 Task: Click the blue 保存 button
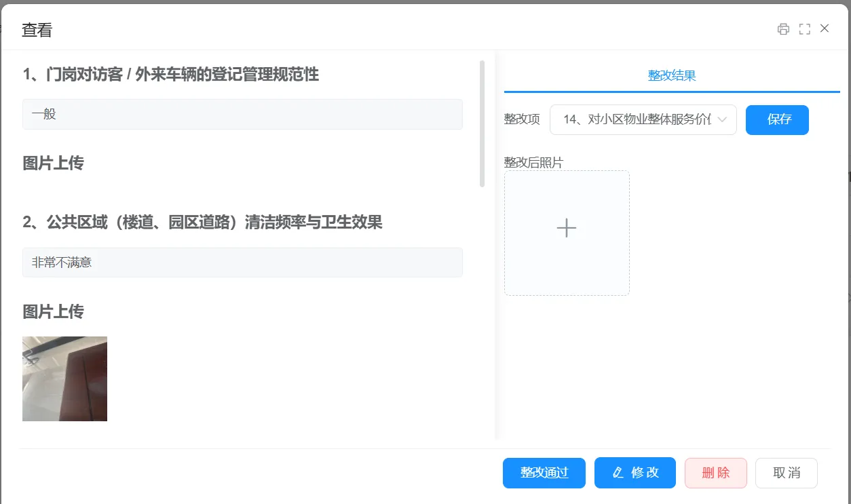[777, 120]
